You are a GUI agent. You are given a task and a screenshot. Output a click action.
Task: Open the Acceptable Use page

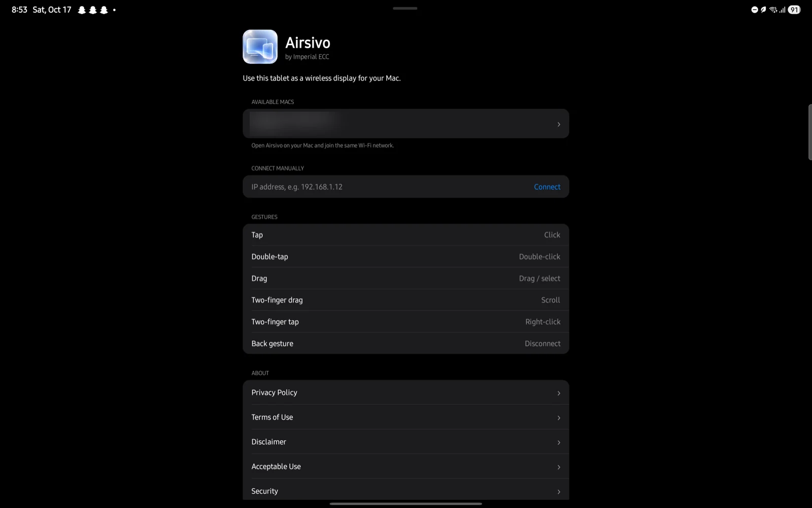pyautogui.click(x=406, y=466)
